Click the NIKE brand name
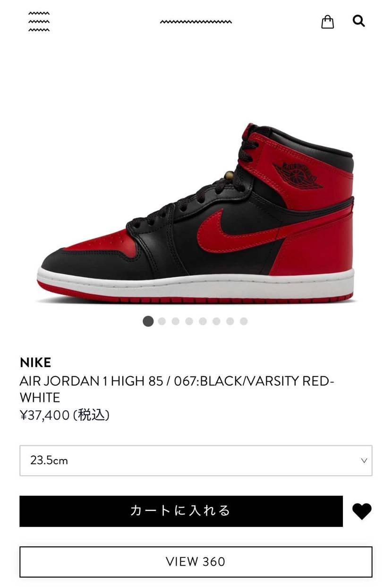 (x=35, y=363)
